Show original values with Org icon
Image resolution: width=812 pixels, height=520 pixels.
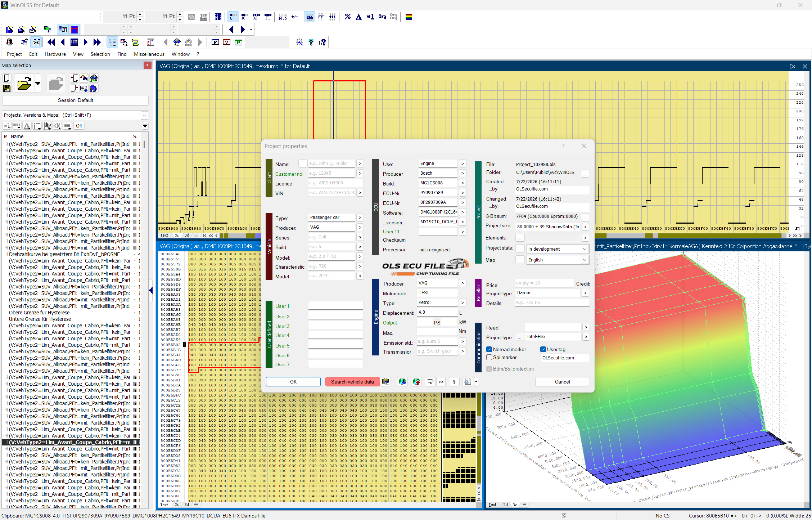[x=382, y=17]
